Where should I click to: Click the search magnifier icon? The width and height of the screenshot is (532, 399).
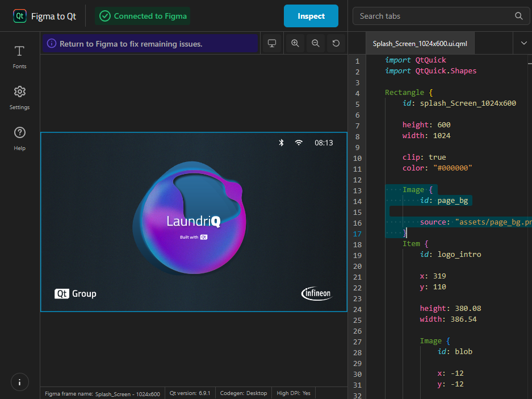click(518, 16)
